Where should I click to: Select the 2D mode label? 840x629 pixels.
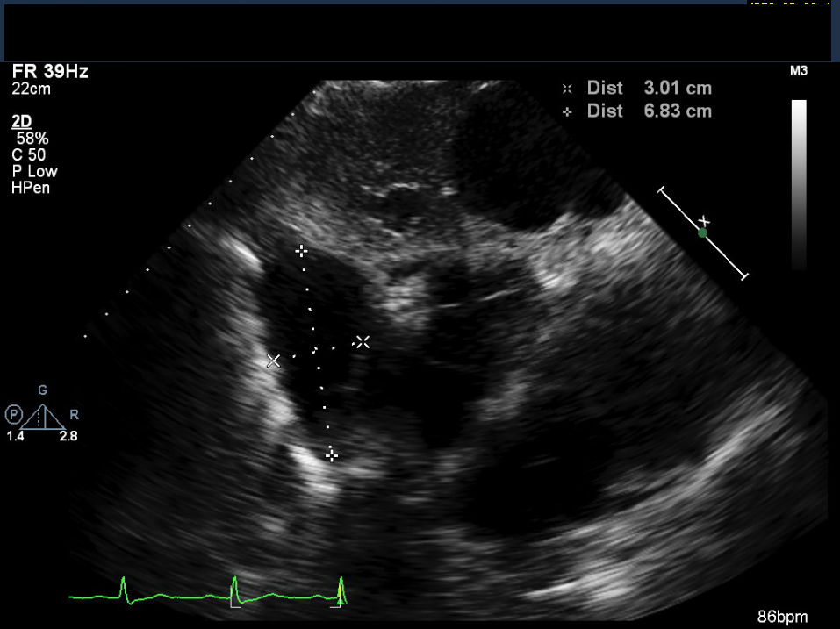click(22, 122)
